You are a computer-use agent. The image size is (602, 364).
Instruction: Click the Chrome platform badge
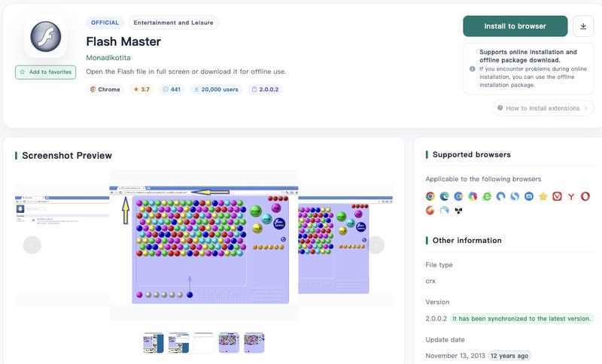click(105, 89)
